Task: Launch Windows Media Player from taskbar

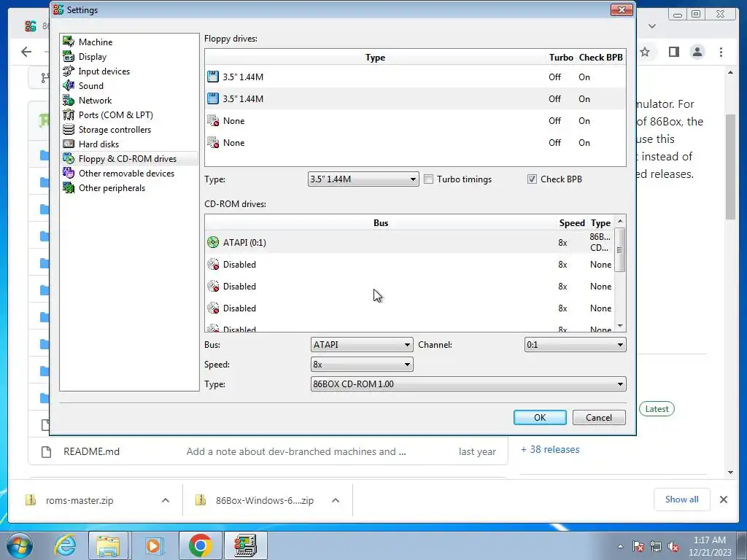Action: 153,545
